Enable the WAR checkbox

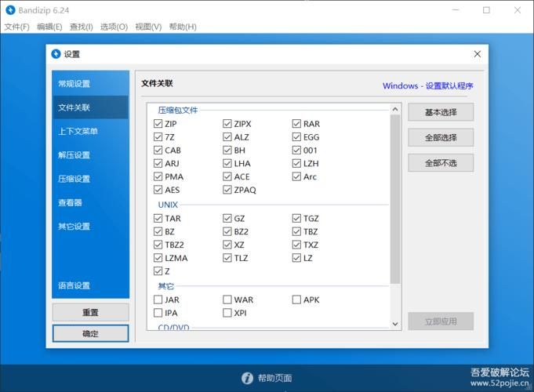click(227, 299)
